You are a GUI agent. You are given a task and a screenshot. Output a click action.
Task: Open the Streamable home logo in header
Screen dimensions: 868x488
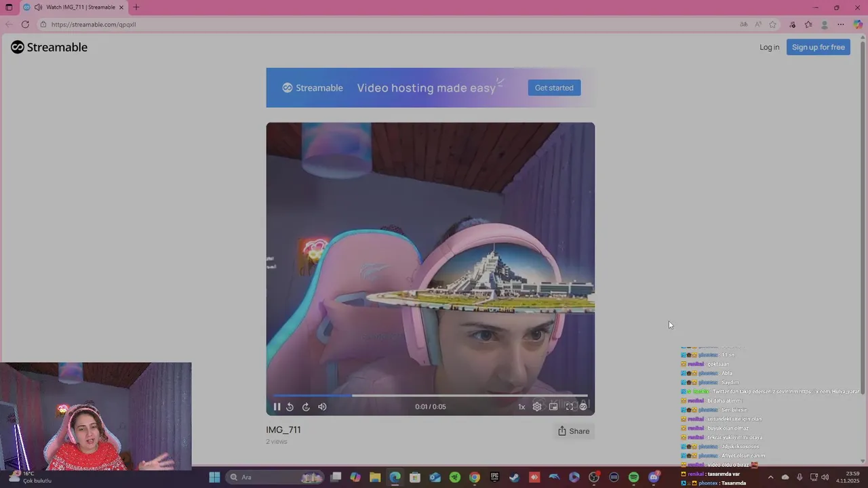(x=49, y=47)
